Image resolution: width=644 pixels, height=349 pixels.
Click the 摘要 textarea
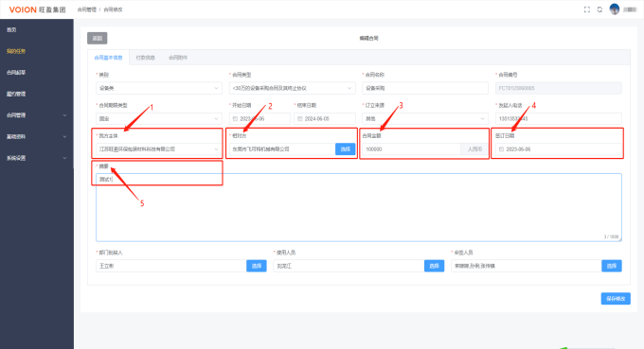pos(359,207)
